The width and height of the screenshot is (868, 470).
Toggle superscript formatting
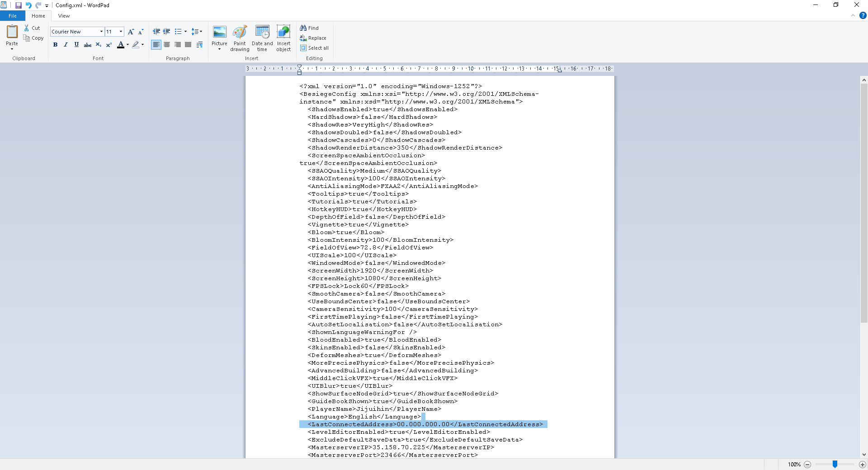[x=108, y=45]
